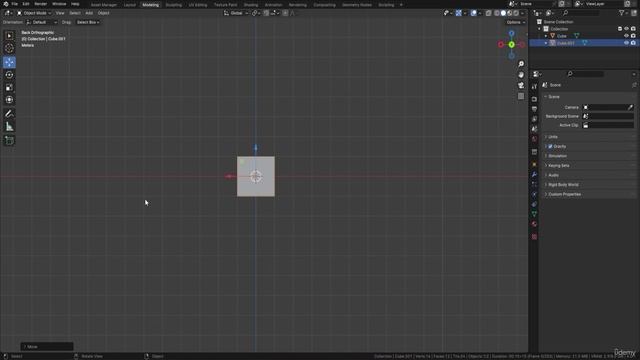Open the Texture properties tab
The image size is (640, 360).
(x=534, y=237)
